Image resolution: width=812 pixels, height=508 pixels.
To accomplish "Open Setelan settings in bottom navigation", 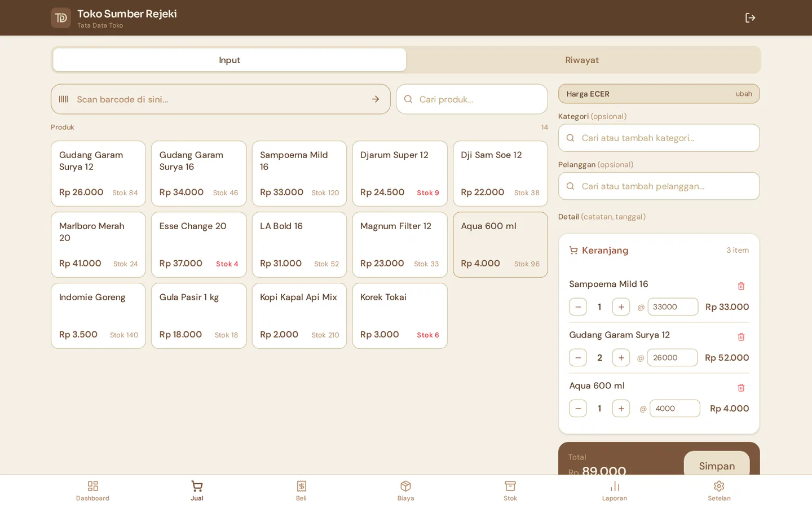I will tap(719, 491).
